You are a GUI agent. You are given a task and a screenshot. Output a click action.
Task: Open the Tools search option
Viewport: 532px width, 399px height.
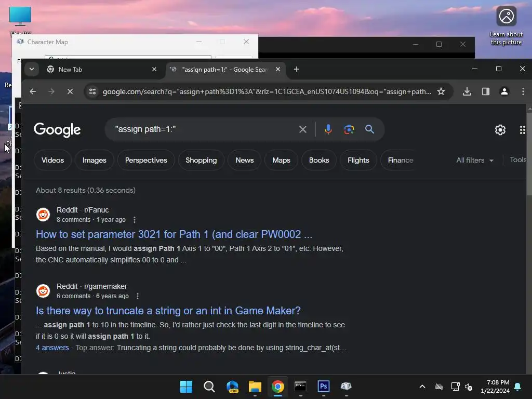[x=518, y=160]
